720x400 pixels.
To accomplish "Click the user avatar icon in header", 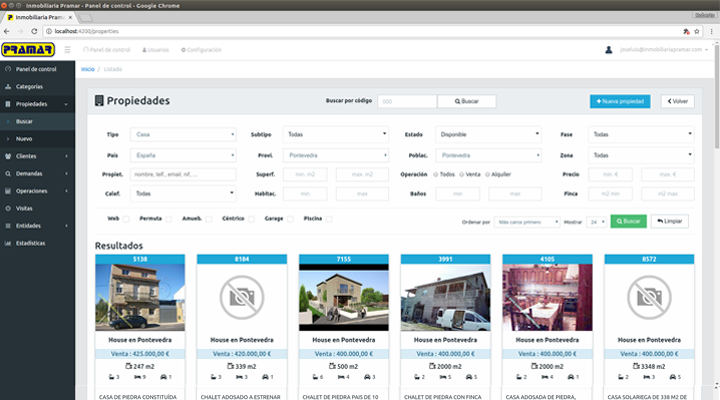I will 608,50.
